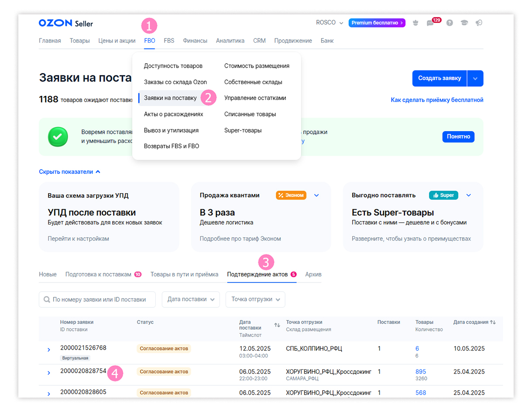Expand the row for request 2000020828605
The height and width of the screenshot is (412, 532).
pos(48,394)
